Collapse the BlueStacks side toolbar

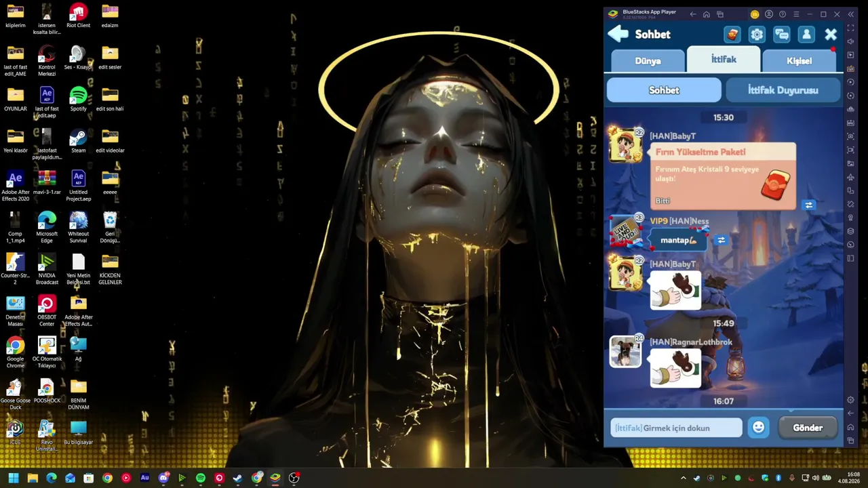point(851,14)
